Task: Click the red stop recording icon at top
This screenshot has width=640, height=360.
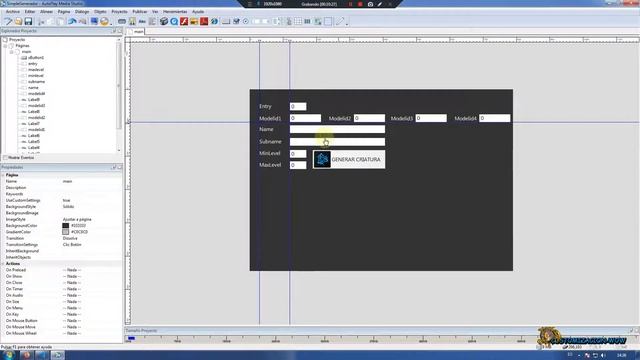Action: (x=360, y=4)
